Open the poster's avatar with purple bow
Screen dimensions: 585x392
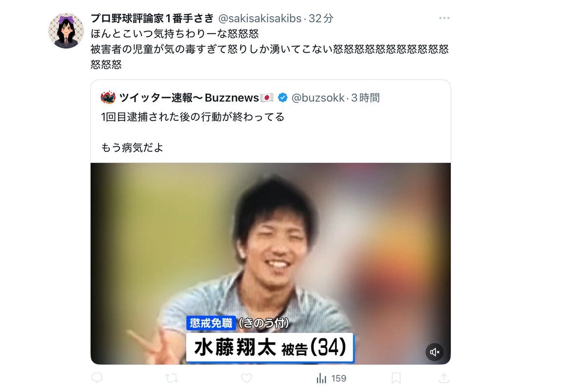point(66,31)
